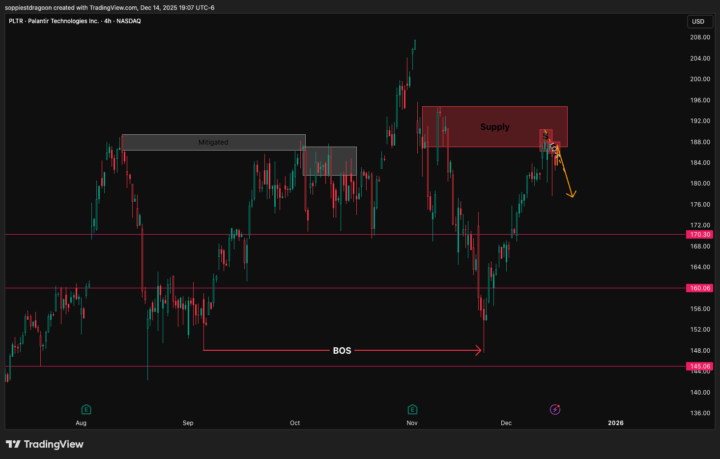Click the 2026 label on time axis

pyautogui.click(x=615, y=423)
